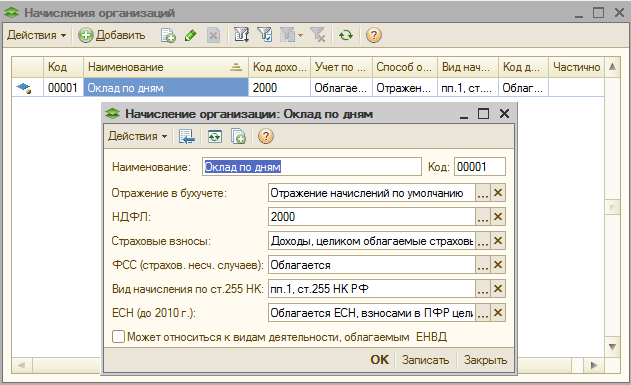This screenshot has width=631, height=385.
Task: Click the find in list icon in dialog toolbar
Action: (x=187, y=136)
